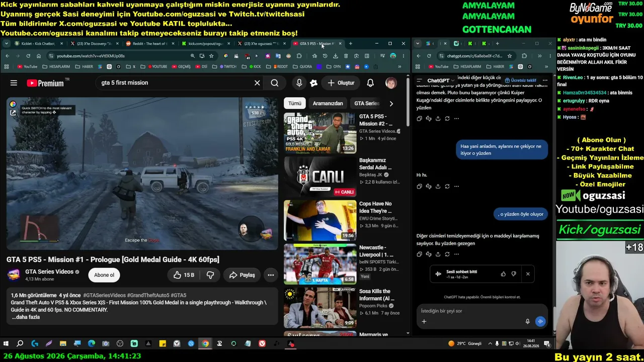Open the ChatGPT sidebar menu icon

[420, 80]
